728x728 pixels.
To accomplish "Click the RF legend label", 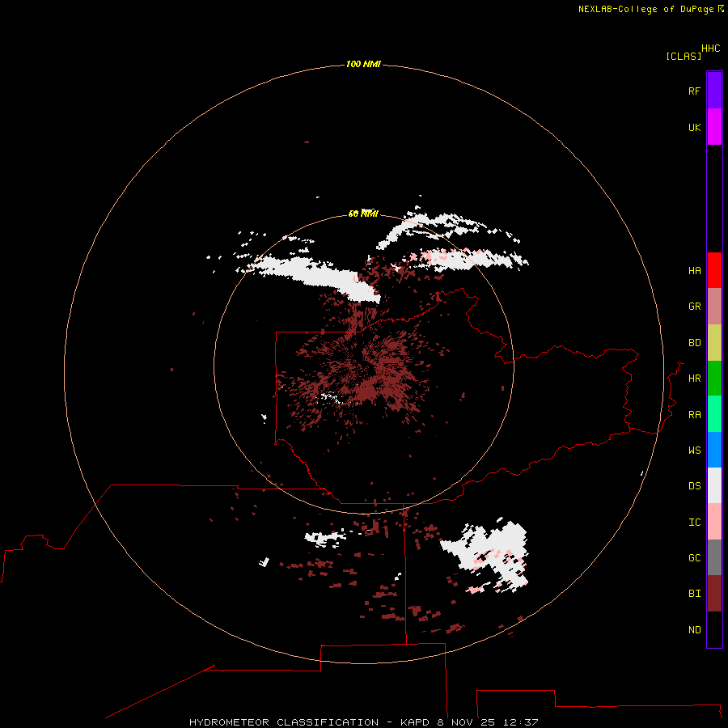I will click(x=694, y=91).
